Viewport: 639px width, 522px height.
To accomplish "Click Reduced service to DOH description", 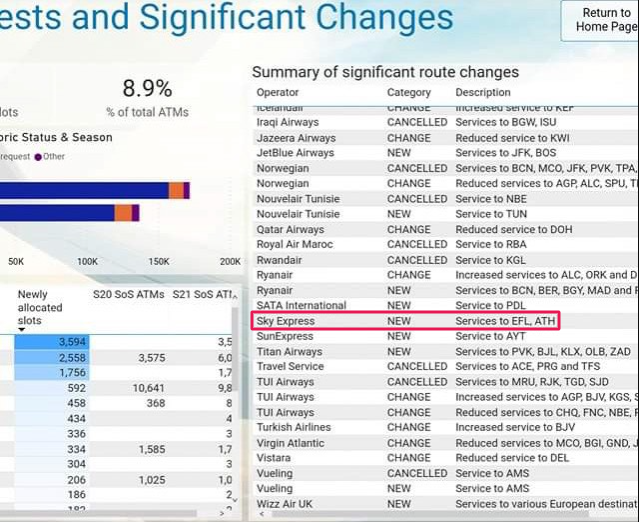I will (x=513, y=229).
